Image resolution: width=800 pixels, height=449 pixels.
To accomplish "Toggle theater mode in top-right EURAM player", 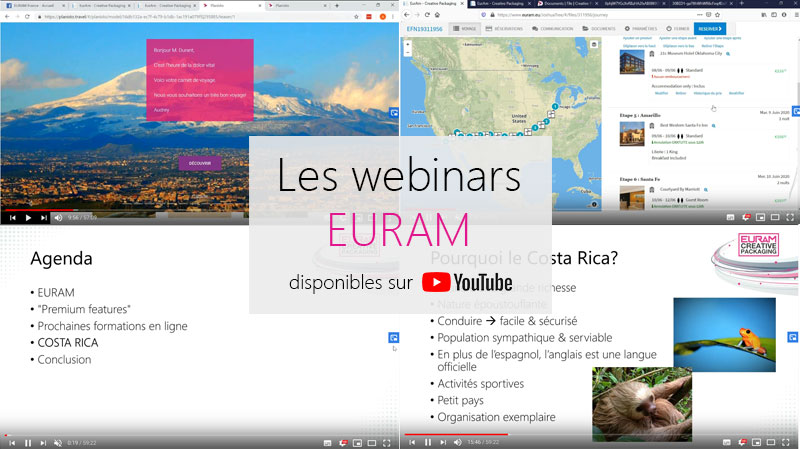I will pyautogui.click(x=775, y=217).
